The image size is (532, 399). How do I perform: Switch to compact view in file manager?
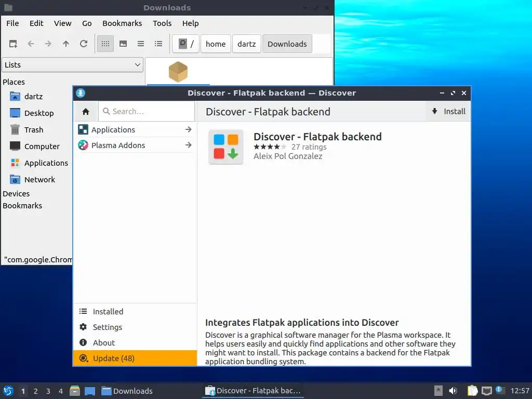point(141,44)
